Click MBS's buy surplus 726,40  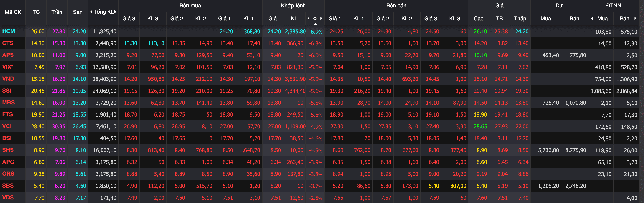click(551, 103)
